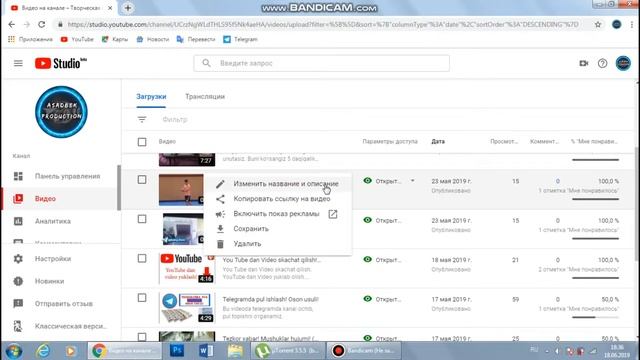
Task: Open the Telegram bookmark
Action: click(x=240, y=40)
